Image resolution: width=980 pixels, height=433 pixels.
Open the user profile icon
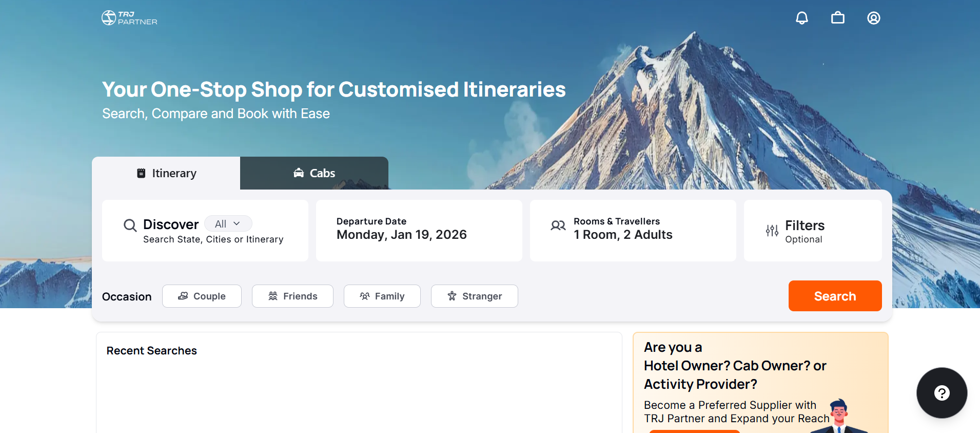[874, 18]
